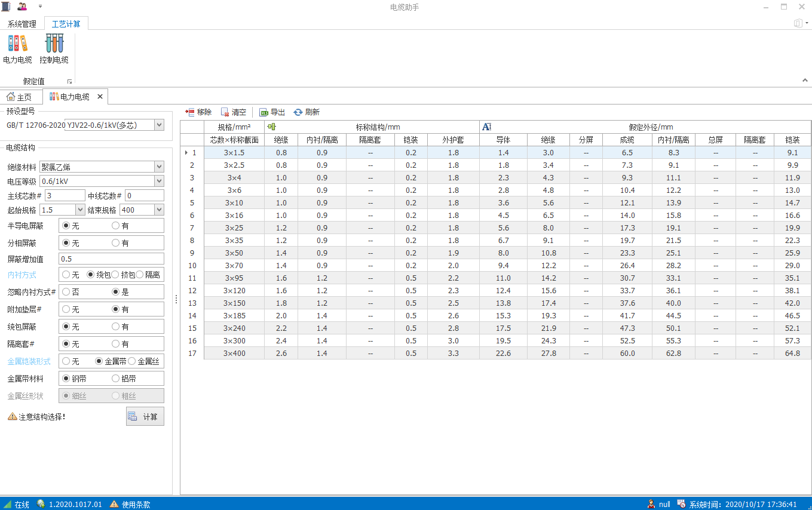The width and height of the screenshot is (812, 510).
Task: Close the 电力电缆 document tab
Action: 100,96
